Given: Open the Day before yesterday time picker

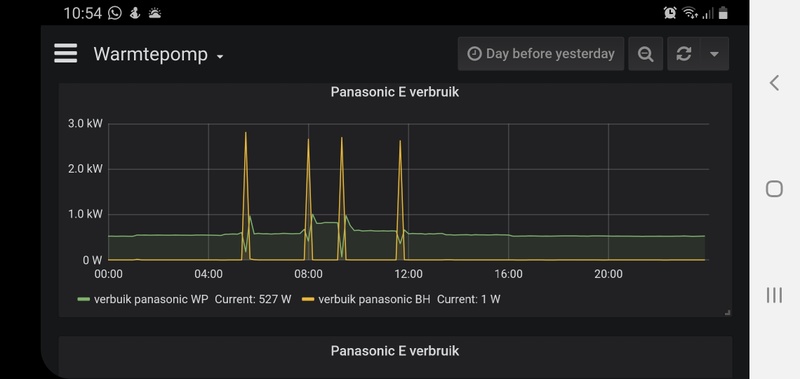Looking at the screenshot, I should tap(541, 54).
